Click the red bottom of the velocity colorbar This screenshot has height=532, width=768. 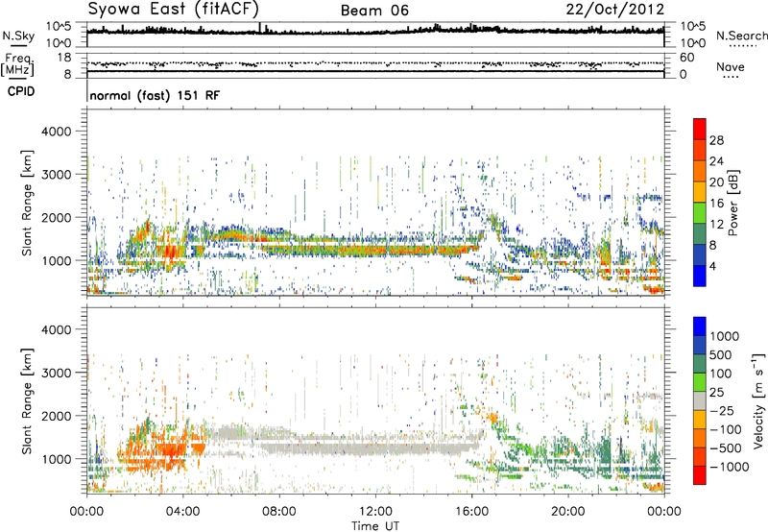point(700,475)
